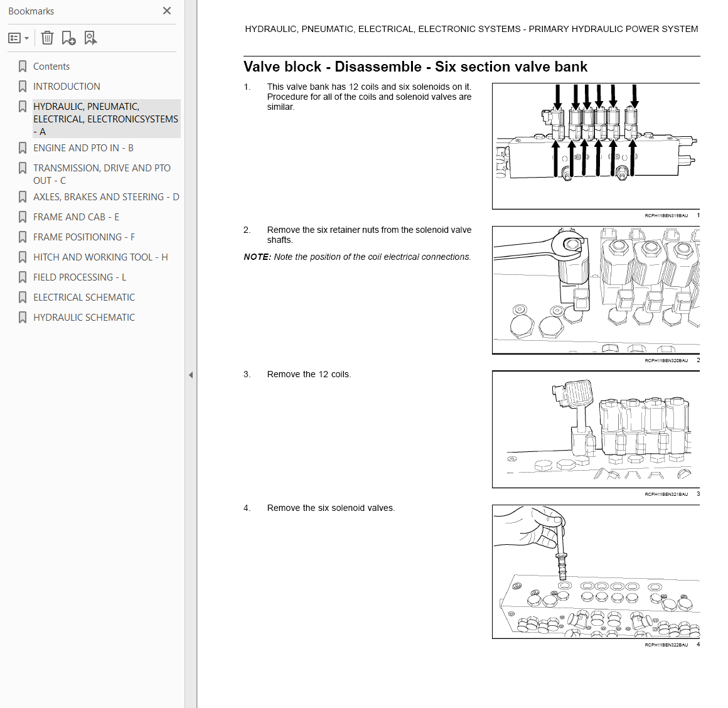Open the HYDRAULIC SCHEMATIC bookmark
Screen dimensions: 728x708
pos(84,318)
